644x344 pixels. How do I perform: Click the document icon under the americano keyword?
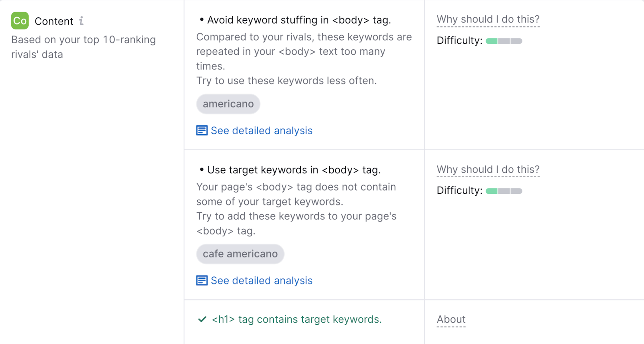pyautogui.click(x=202, y=131)
